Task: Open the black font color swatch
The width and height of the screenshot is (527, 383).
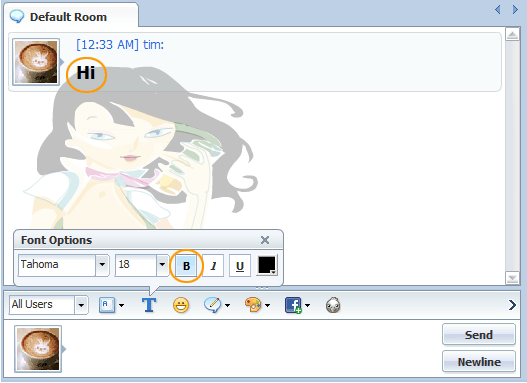Action: click(x=267, y=265)
